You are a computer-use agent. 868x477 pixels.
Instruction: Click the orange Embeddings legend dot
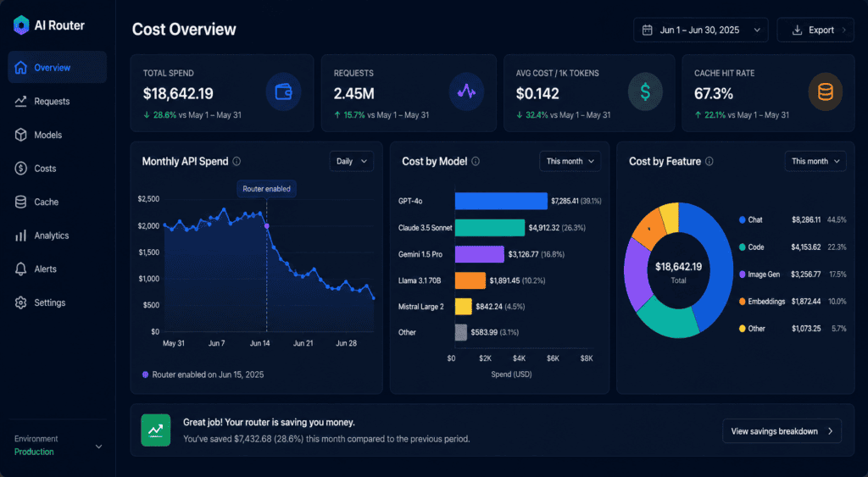pyautogui.click(x=743, y=302)
